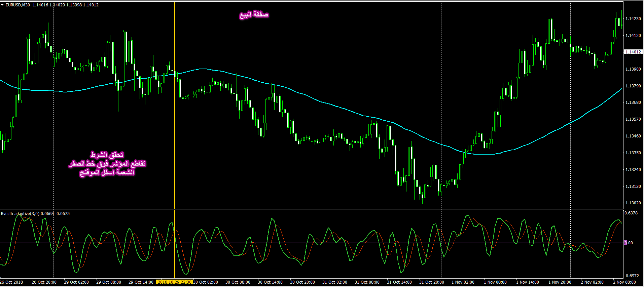644x287 pixels.
Task: Click the 1 Nov 02:00 time label
Action: point(463,282)
